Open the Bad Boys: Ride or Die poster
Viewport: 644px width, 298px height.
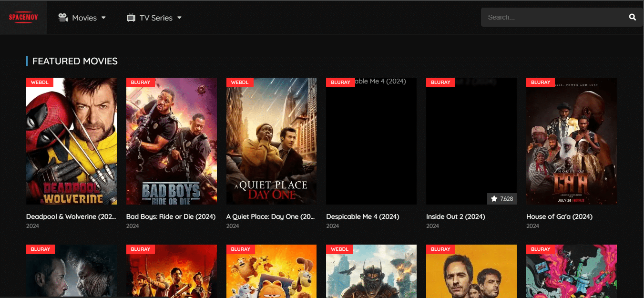171,141
